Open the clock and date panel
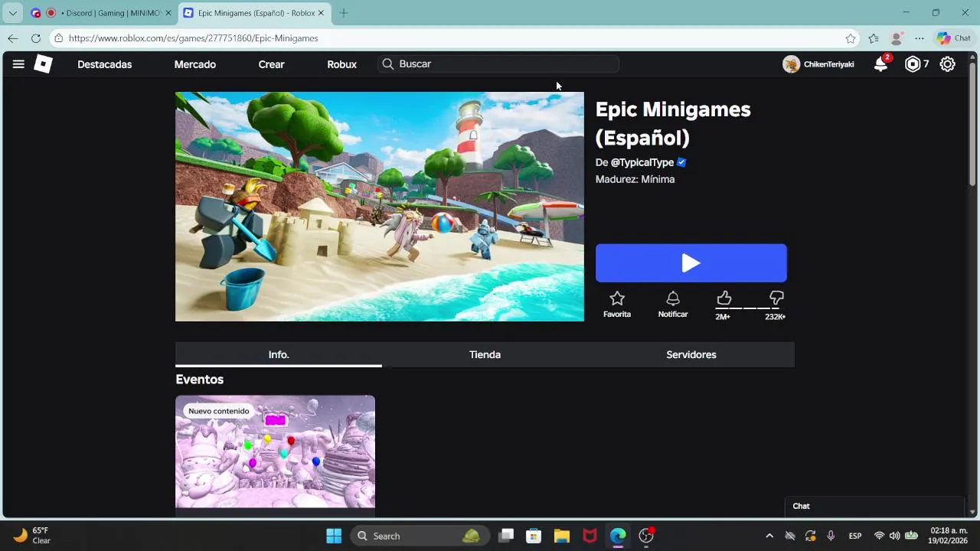The width and height of the screenshot is (980, 551). pyautogui.click(x=949, y=536)
